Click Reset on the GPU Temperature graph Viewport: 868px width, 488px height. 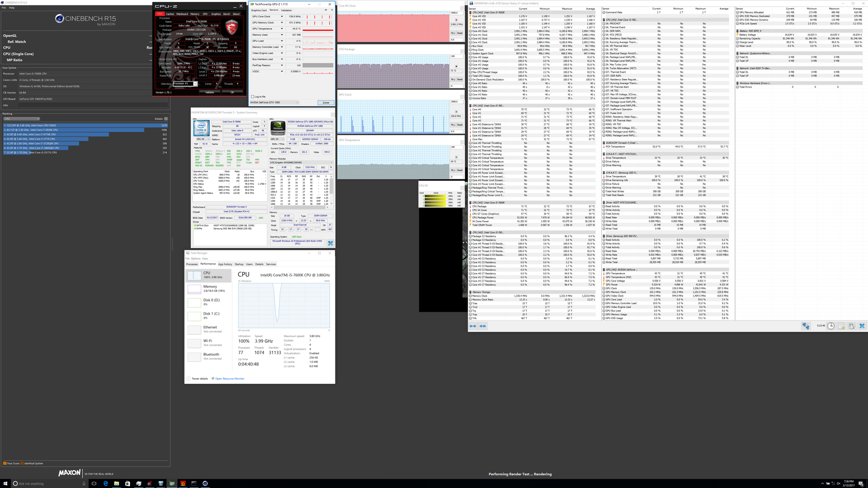[460, 170]
